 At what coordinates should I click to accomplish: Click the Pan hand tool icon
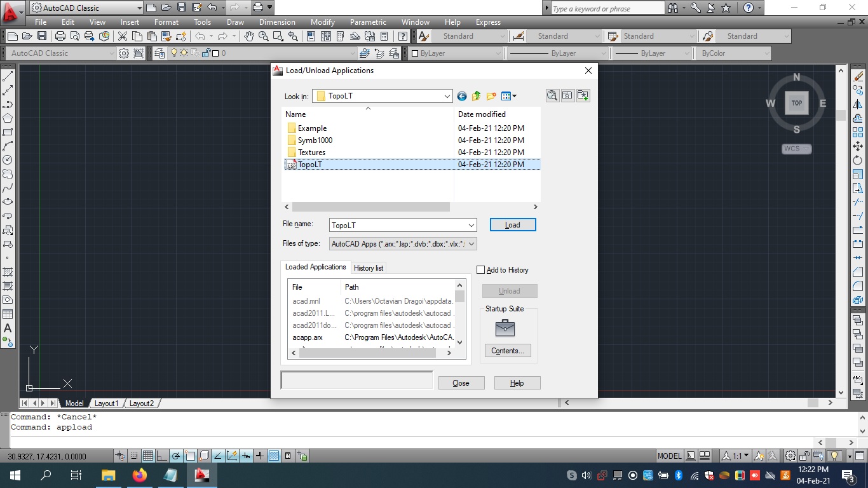click(249, 36)
